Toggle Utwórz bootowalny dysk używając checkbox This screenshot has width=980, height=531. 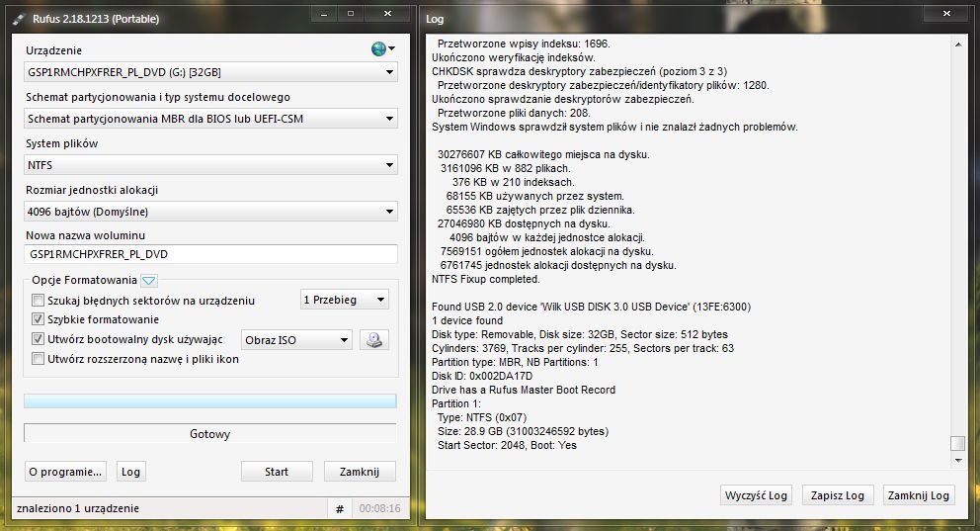[39, 339]
